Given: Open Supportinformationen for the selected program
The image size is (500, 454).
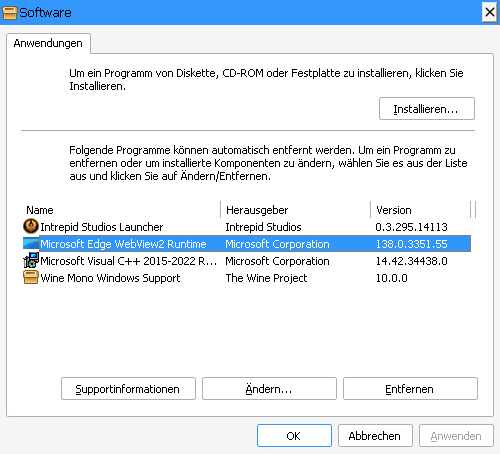Looking at the screenshot, I should [x=128, y=389].
